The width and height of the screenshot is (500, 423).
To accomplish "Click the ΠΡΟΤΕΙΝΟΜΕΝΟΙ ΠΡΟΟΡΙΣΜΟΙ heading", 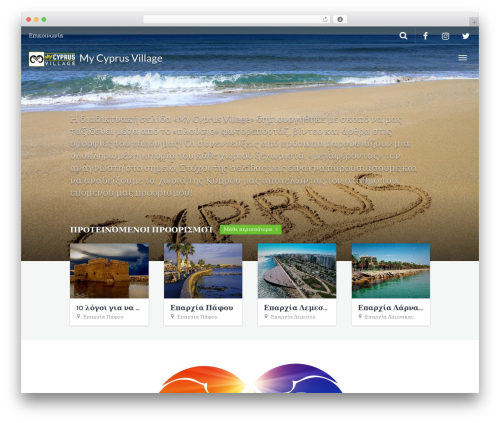I will pyautogui.click(x=141, y=229).
